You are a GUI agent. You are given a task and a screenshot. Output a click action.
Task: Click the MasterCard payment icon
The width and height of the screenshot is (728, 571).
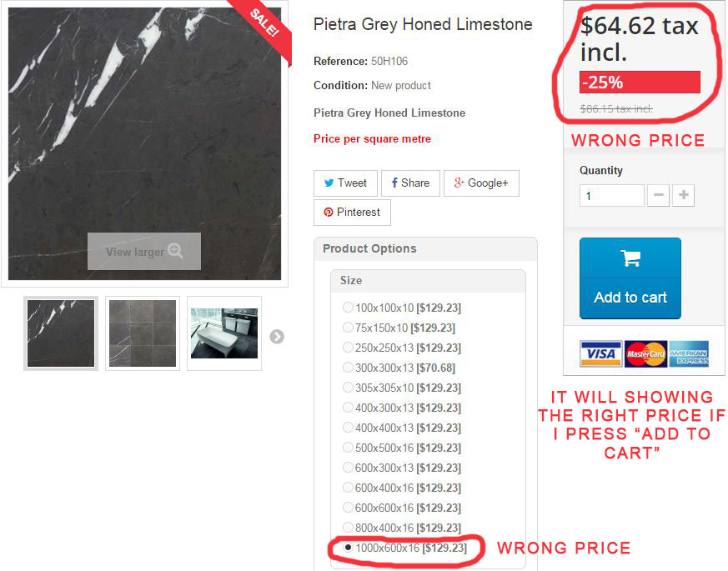(645, 353)
